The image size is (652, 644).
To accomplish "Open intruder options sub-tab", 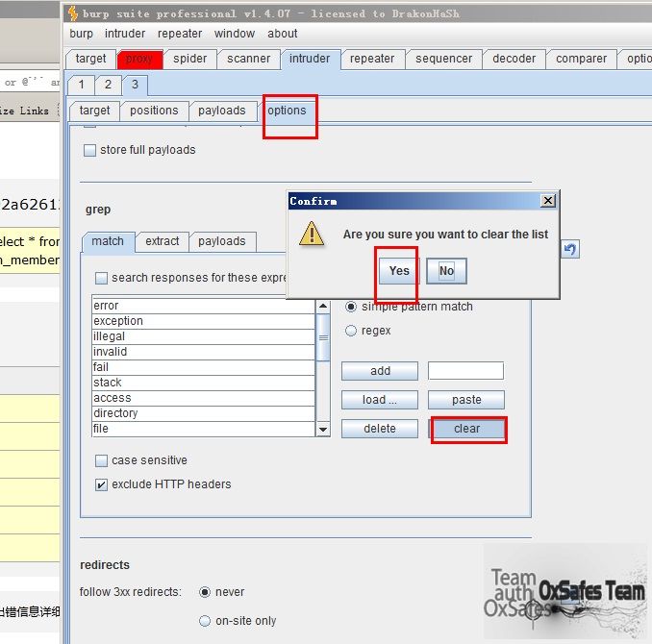I will [287, 111].
